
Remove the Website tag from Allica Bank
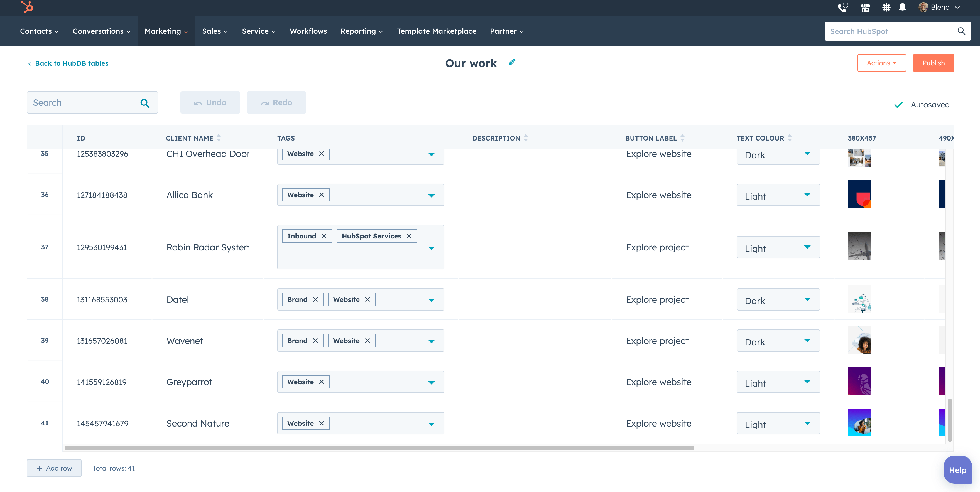pos(322,195)
